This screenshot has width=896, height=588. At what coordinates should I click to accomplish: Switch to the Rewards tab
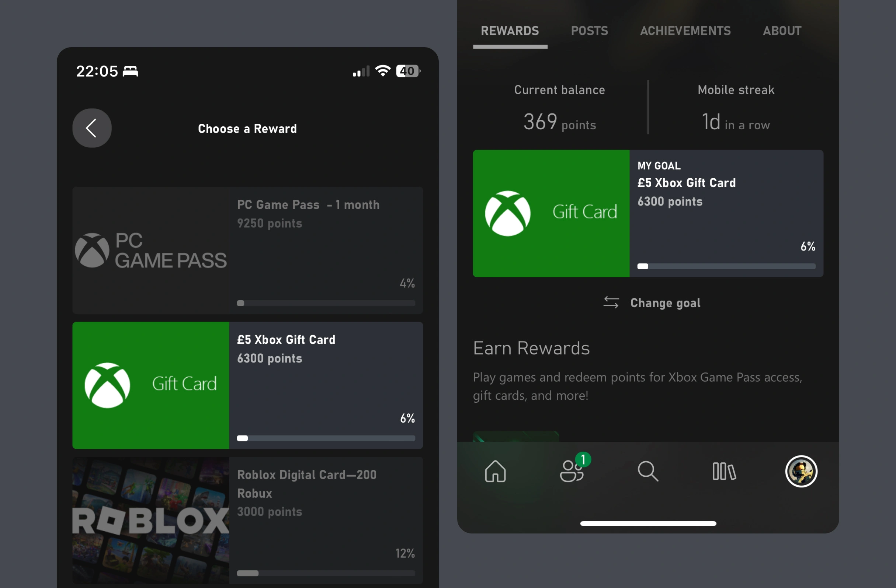pos(510,31)
